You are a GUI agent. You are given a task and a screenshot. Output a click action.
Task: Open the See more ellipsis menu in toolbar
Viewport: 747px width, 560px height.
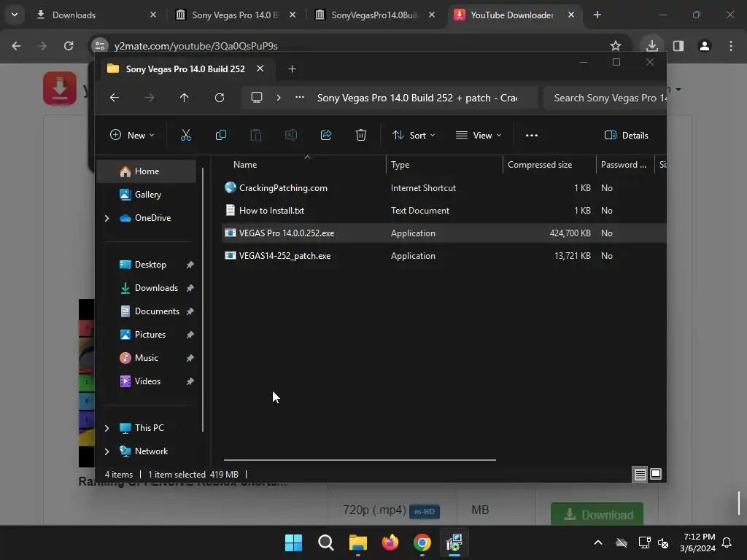point(532,135)
